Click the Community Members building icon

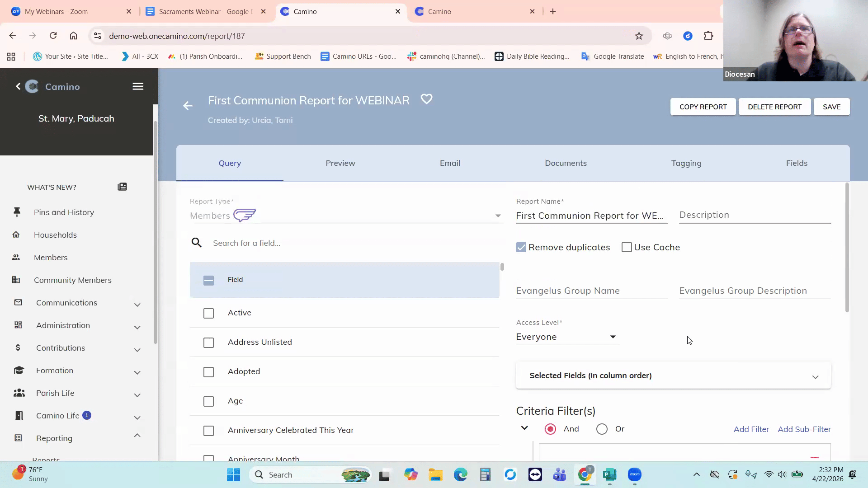16,280
